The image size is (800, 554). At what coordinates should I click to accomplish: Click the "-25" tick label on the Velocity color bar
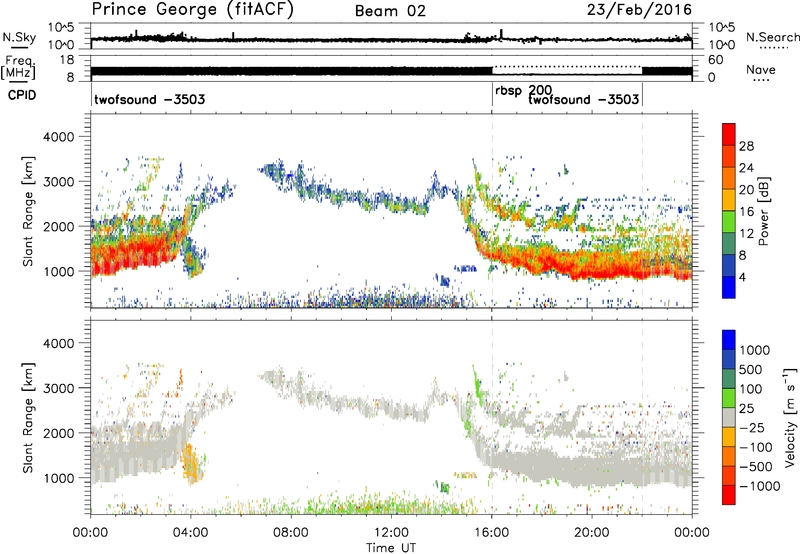coord(752,427)
